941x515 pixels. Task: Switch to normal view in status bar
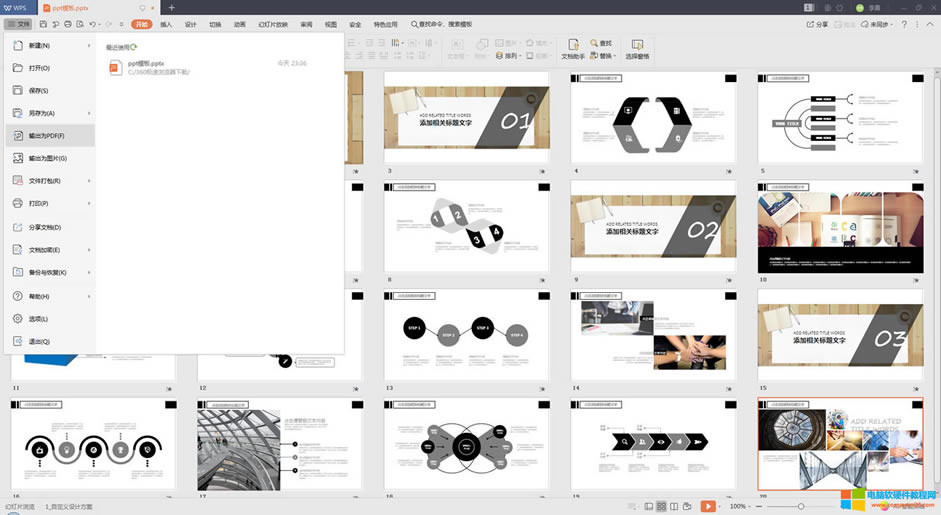(648, 507)
